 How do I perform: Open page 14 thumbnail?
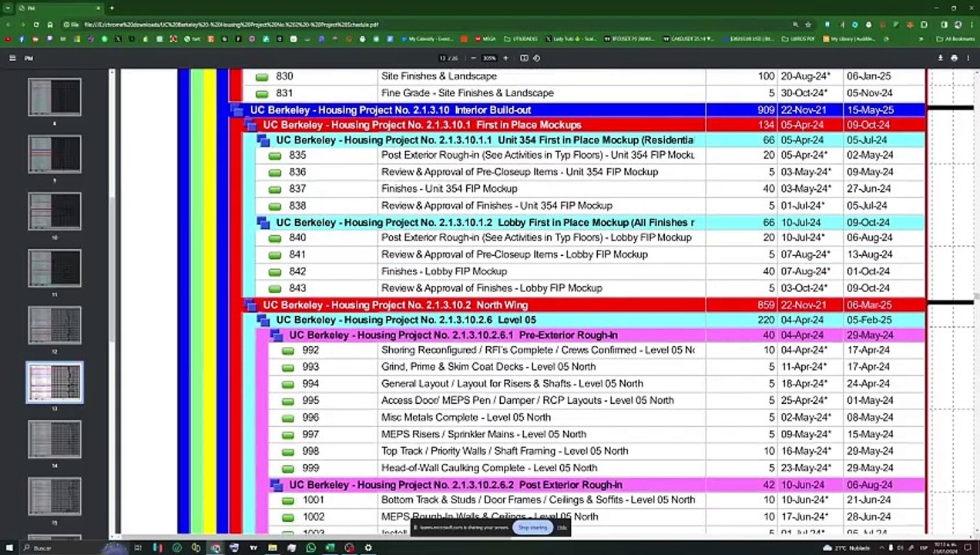55,439
